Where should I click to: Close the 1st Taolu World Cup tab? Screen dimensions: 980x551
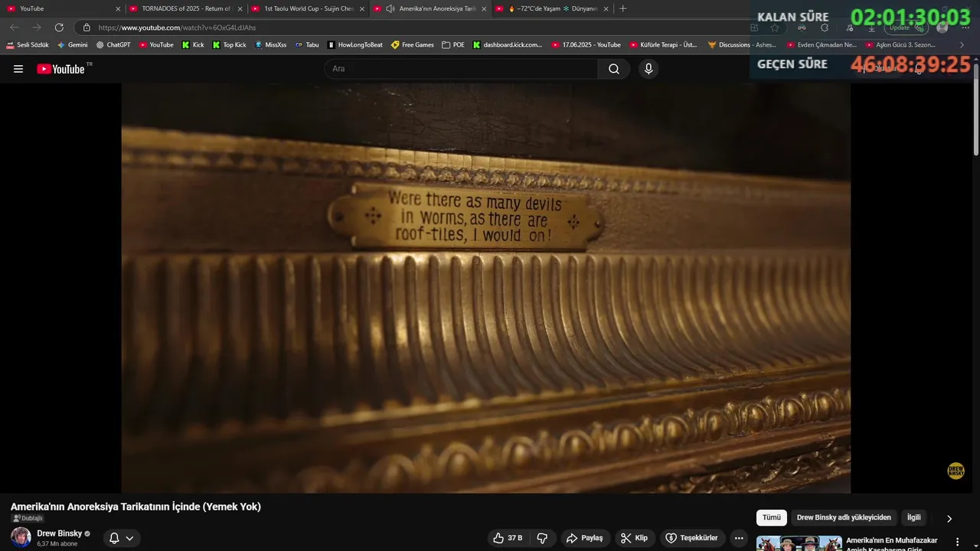362,9
